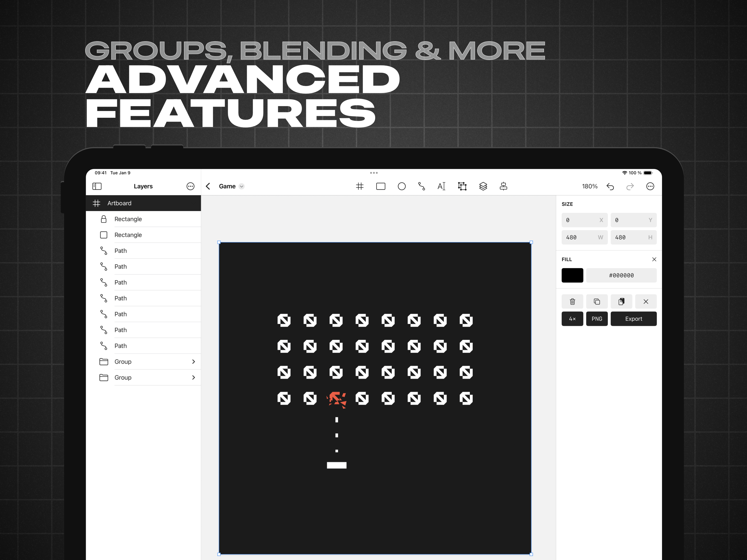Click the three-dot multitasking indicator at top
This screenshot has width=747, height=560.
(x=373, y=173)
